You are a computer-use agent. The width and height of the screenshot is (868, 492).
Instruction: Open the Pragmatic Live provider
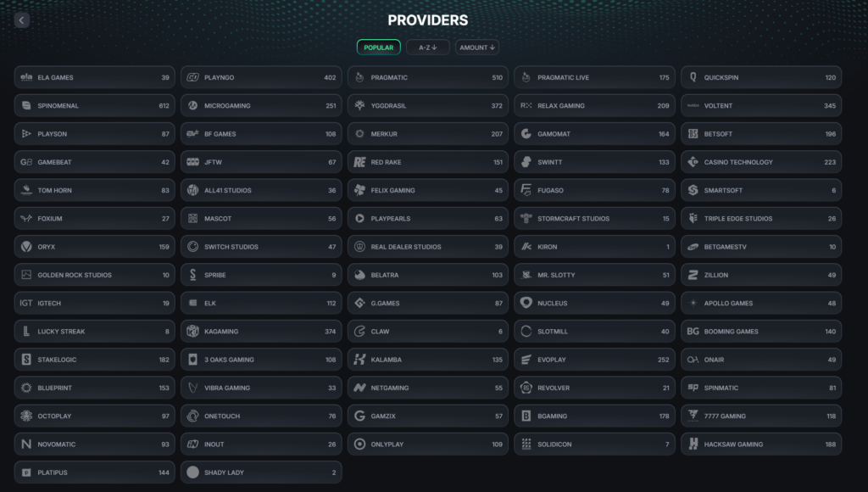[594, 77]
